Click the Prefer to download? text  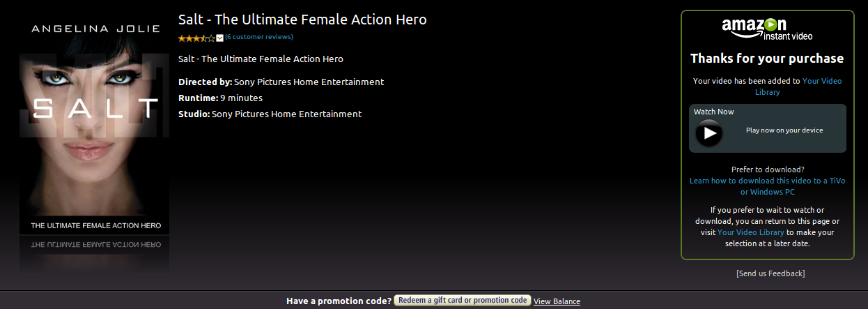[x=768, y=169]
